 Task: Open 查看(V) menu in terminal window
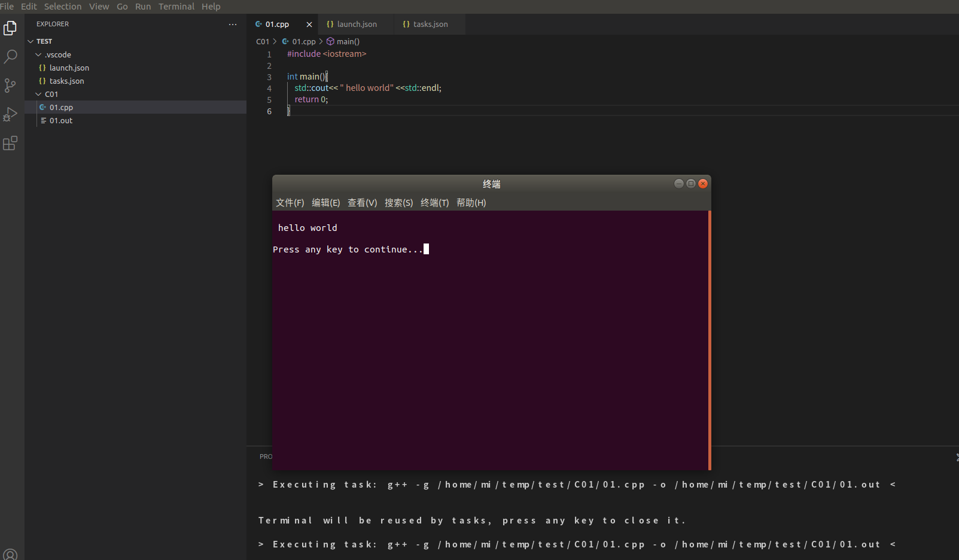(363, 203)
